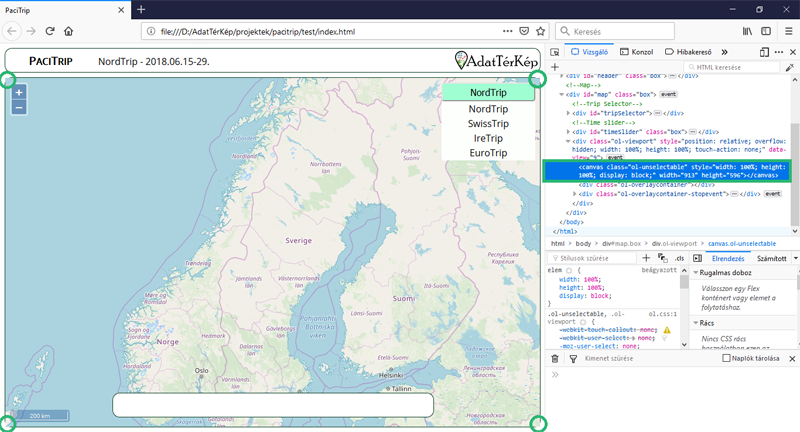Screen dimensions: 800x432
Task: Select the highlighted NordTrip header
Action: 488,92
